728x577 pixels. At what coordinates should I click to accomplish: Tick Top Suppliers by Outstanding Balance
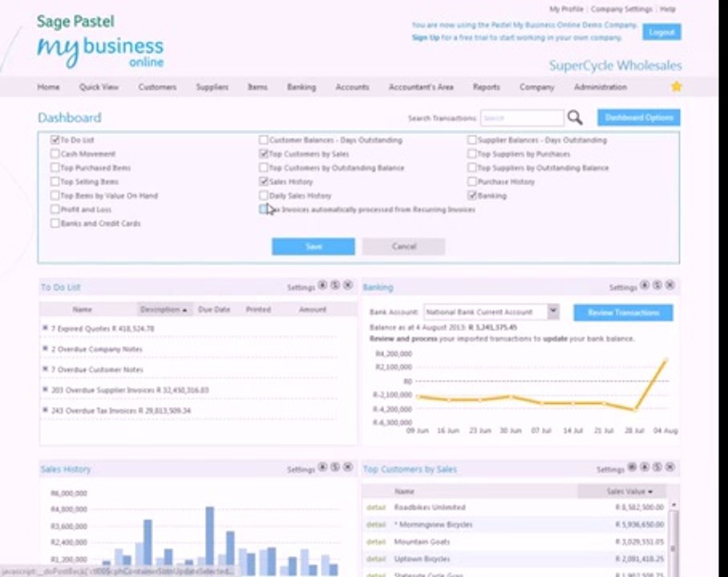(471, 167)
